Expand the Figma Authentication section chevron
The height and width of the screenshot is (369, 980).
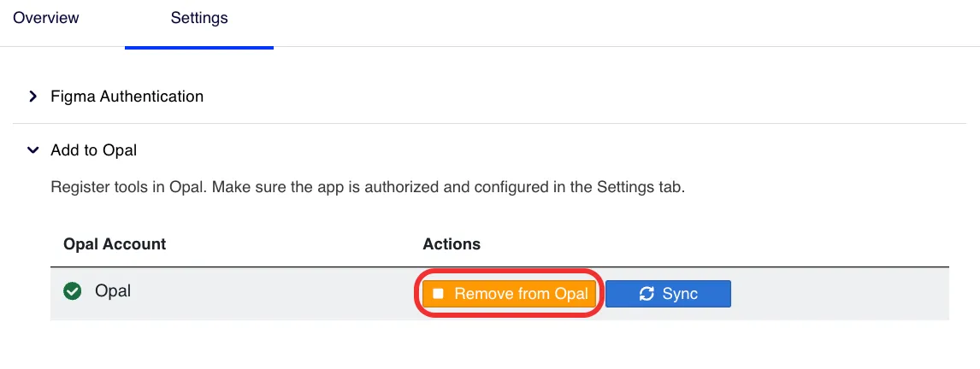[x=33, y=97]
